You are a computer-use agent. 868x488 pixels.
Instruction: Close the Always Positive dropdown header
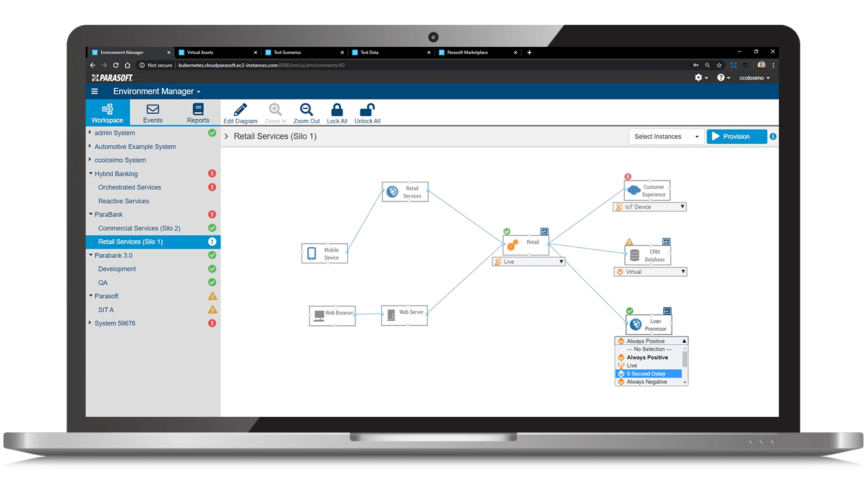[x=651, y=341]
